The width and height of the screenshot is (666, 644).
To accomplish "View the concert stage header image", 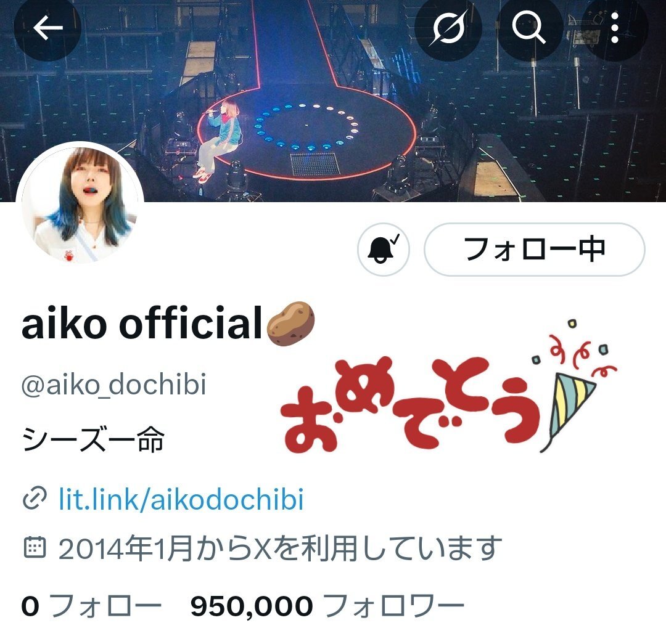I will 333,100.
